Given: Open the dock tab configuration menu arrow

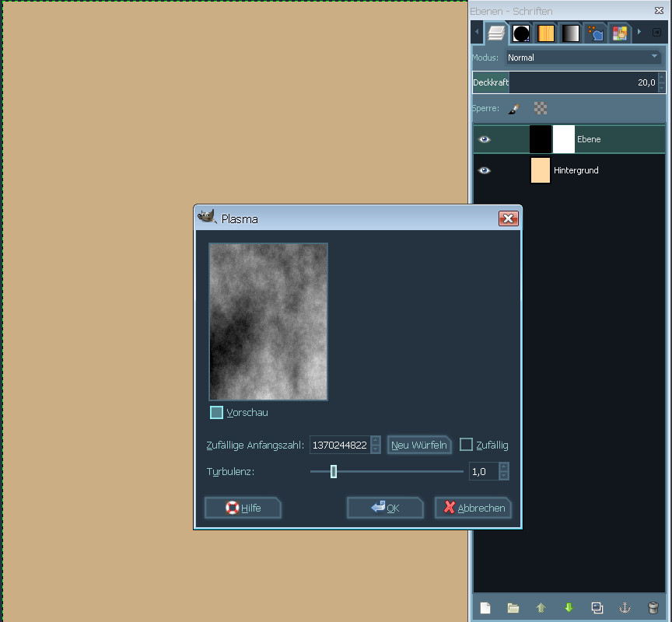Looking at the screenshot, I should [x=656, y=33].
